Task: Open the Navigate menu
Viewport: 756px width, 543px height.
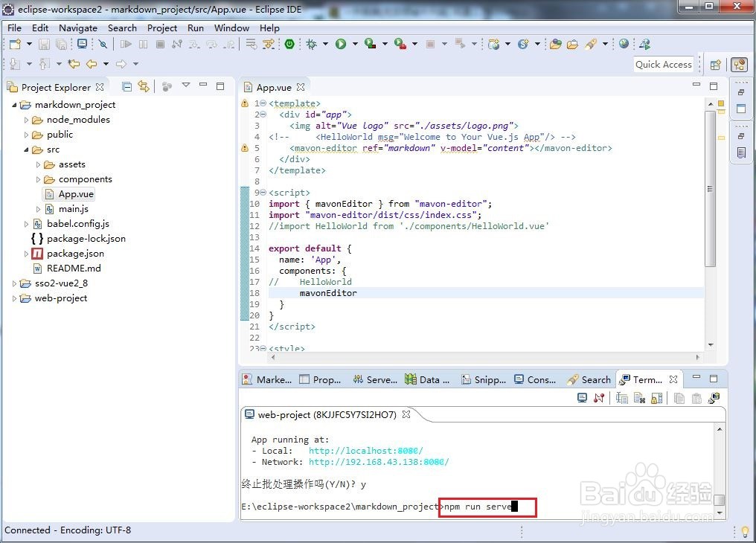Action: coord(78,28)
